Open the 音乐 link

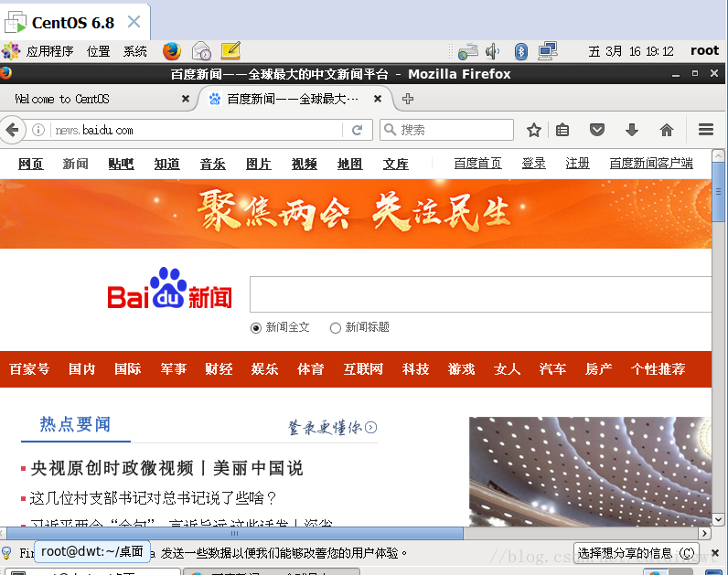coord(213,164)
